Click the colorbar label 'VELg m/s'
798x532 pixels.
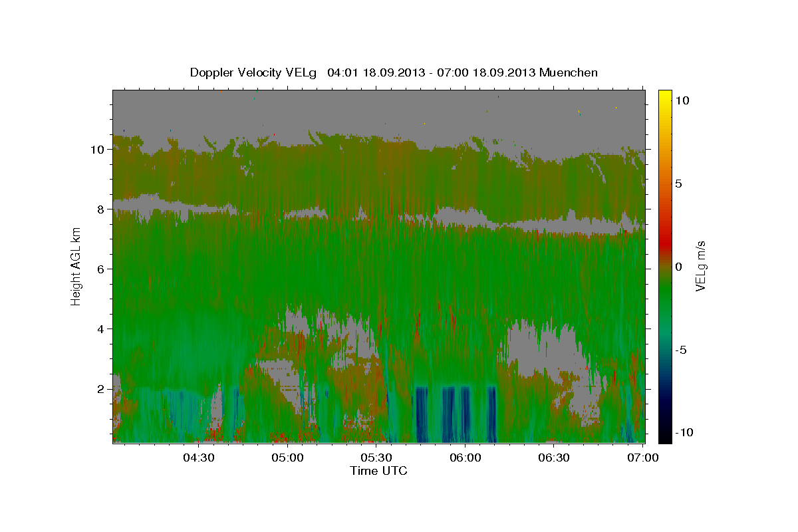pos(700,266)
